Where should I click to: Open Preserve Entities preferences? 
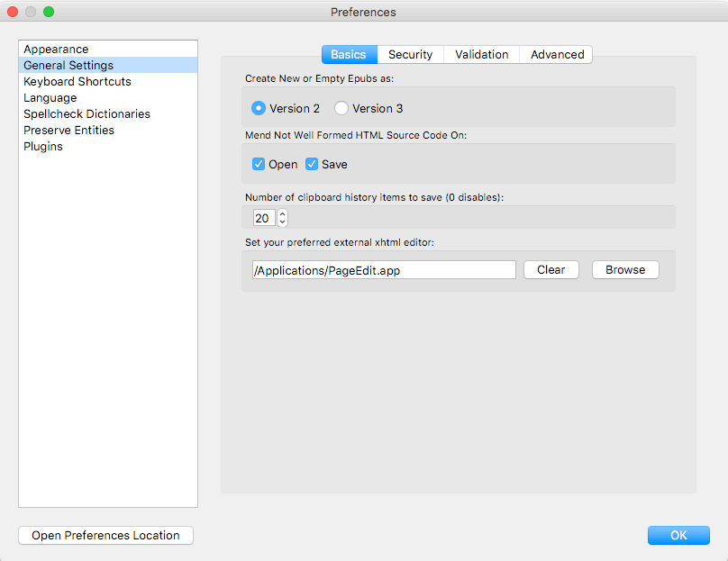68,130
